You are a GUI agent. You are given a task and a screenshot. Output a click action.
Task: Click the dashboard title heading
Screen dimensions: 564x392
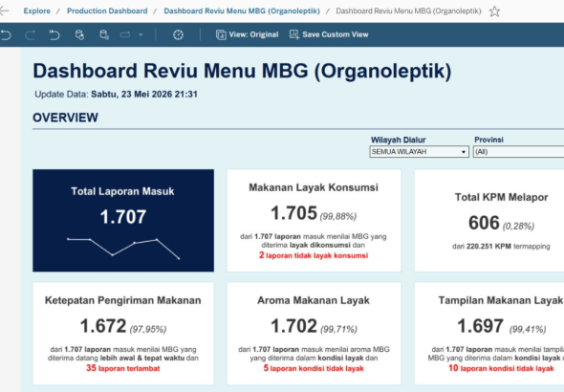242,71
